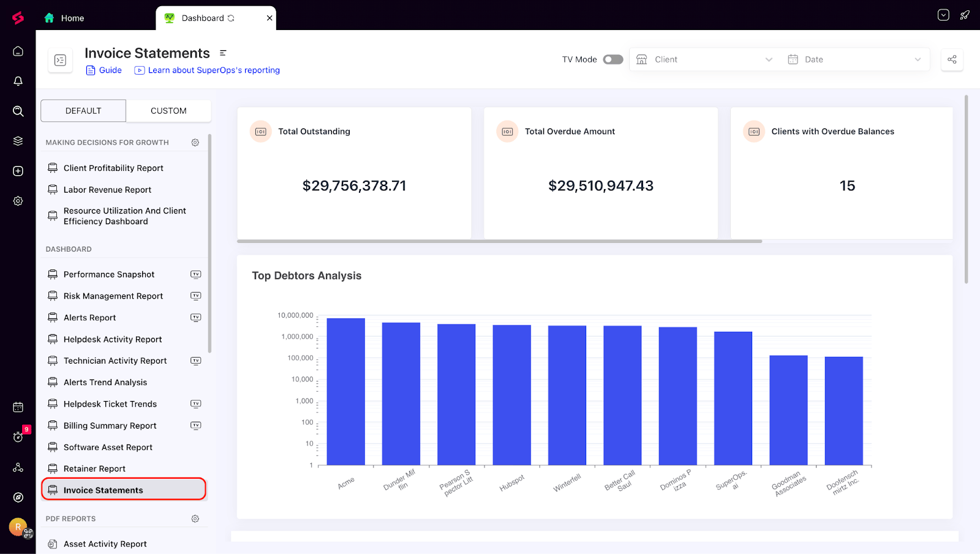Open notifications bell icon
Screen dimensions: 980x554
pos(18,81)
